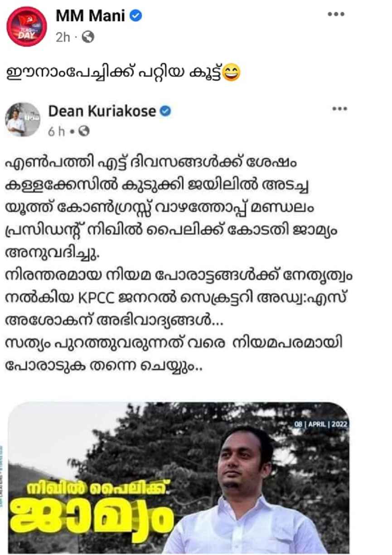Open the shared bail announcement image
Image resolution: width=392 pixels, height=555 pixels.
[x=179, y=477]
